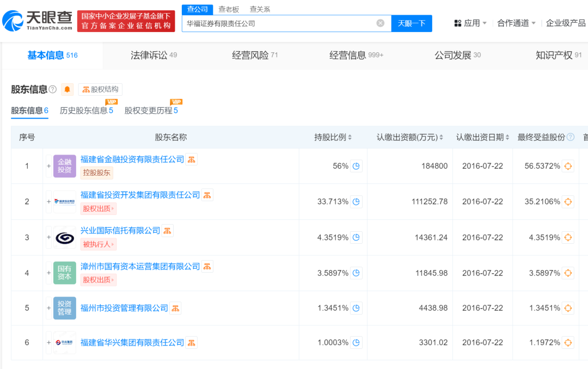Screen dimensions: 588x369
Task: Expand row 4 with plus sign
Action: [49, 273]
